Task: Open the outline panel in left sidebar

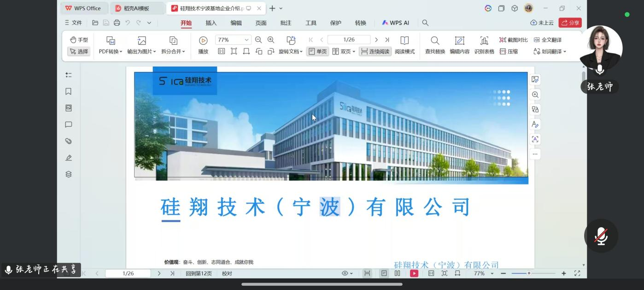Action: tap(69, 75)
